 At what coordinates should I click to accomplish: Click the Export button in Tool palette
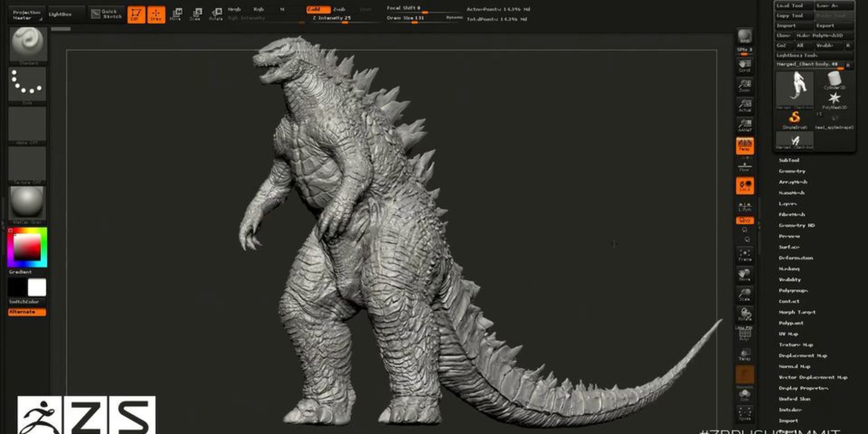click(834, 26)
